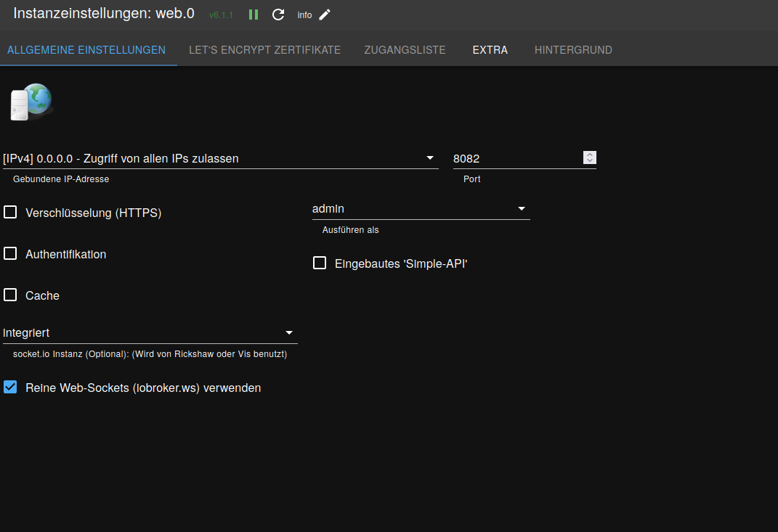This screenshot has height=532, width=778.
Task: Click the web adapter globe server logo
Action: click(x=32, y=102)
